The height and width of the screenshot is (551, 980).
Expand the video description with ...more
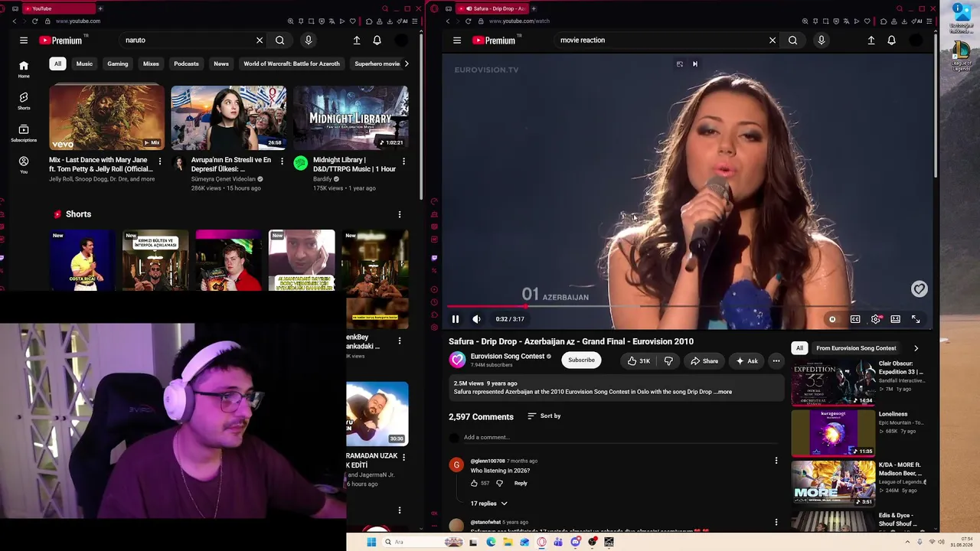pos(724,392)
